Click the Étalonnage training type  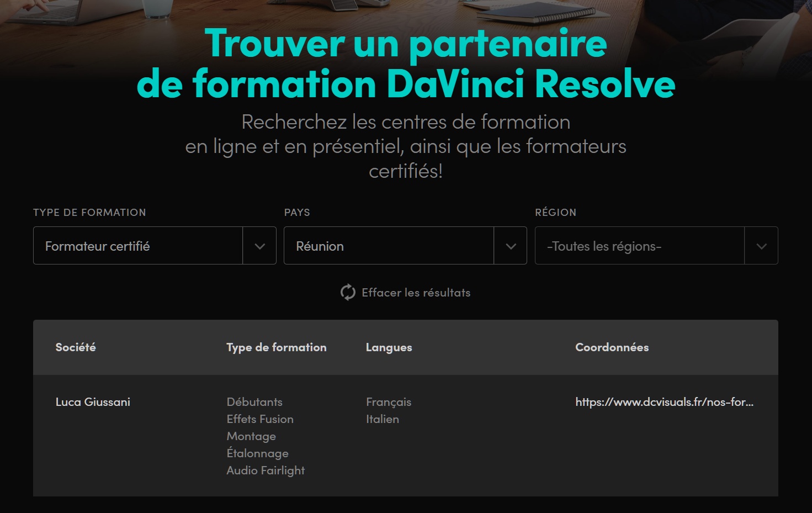(x=257, y=453)
